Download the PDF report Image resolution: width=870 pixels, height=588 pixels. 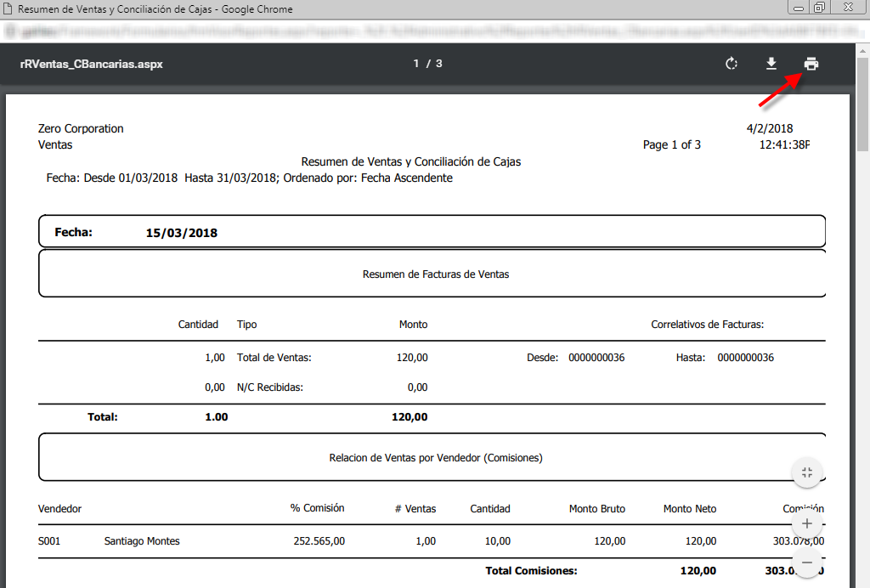click(771, 64)
